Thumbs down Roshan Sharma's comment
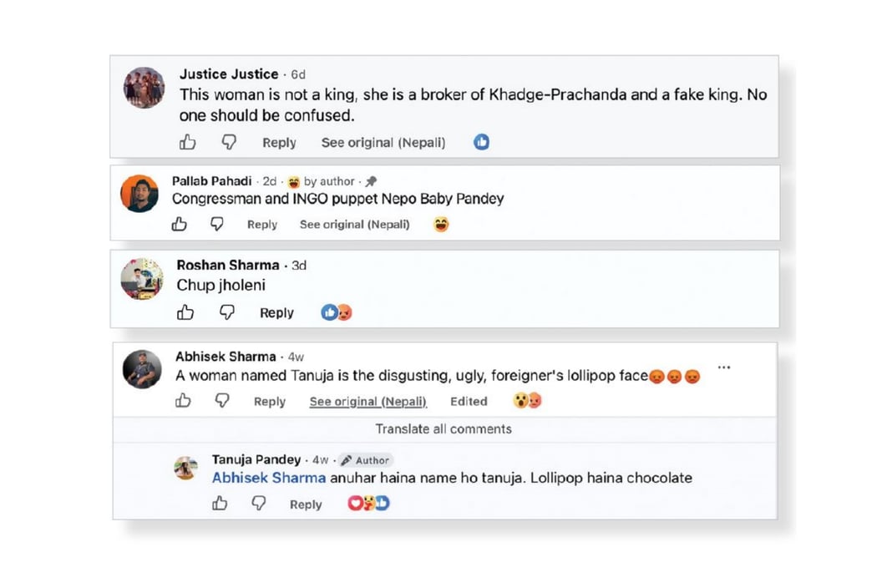The image size is (882, 588). pos(226,312)
